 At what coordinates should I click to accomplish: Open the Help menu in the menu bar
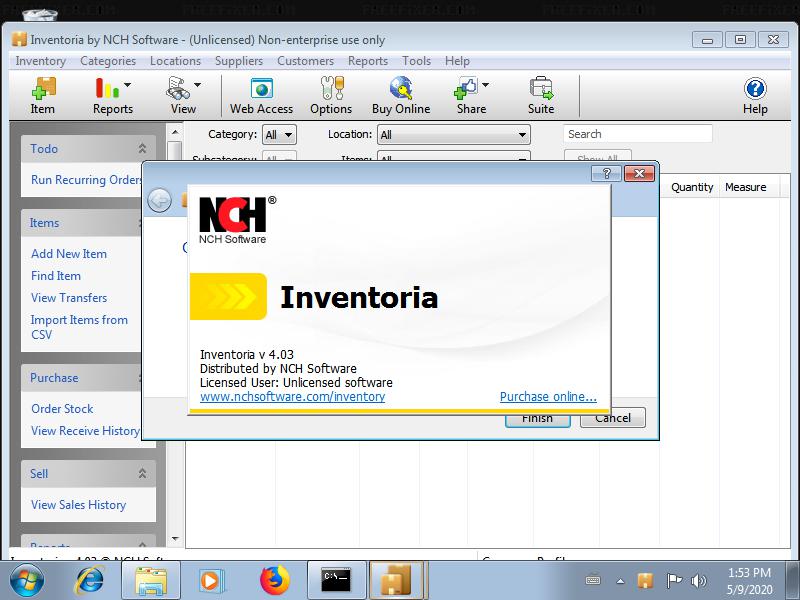click(x=457, y=61)
